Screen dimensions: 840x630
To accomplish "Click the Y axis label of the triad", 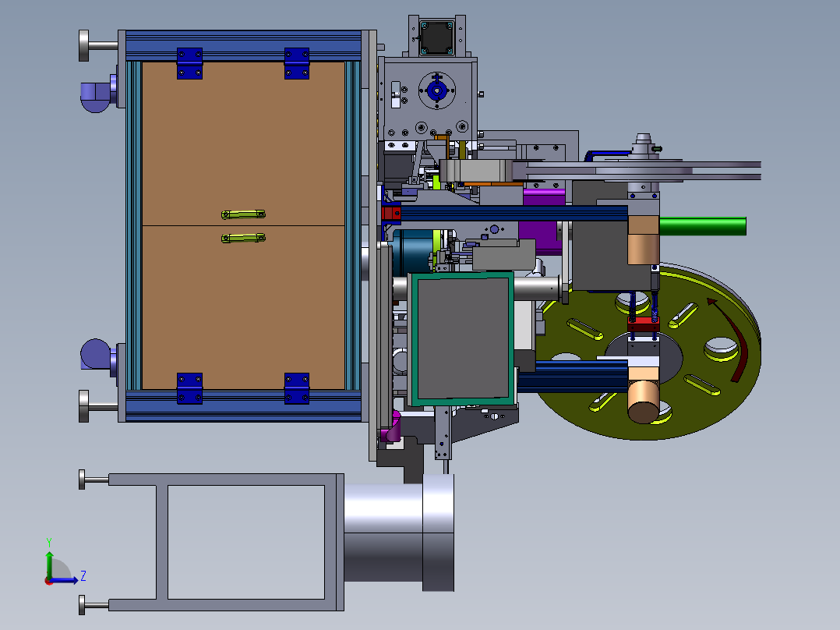I will coord(49,542).
